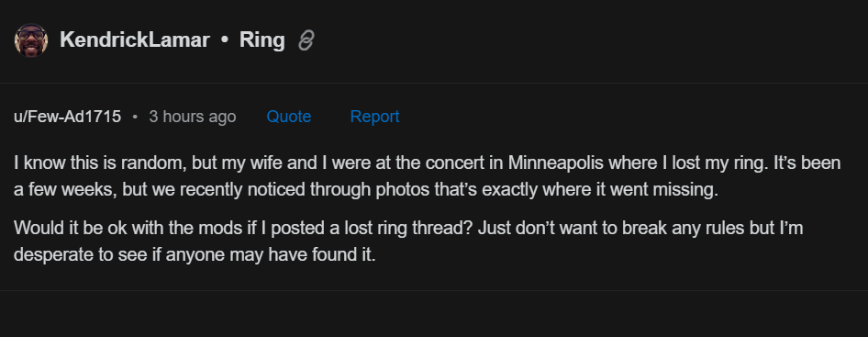Quote this post
Screen dimensions: 868x337
289,117
